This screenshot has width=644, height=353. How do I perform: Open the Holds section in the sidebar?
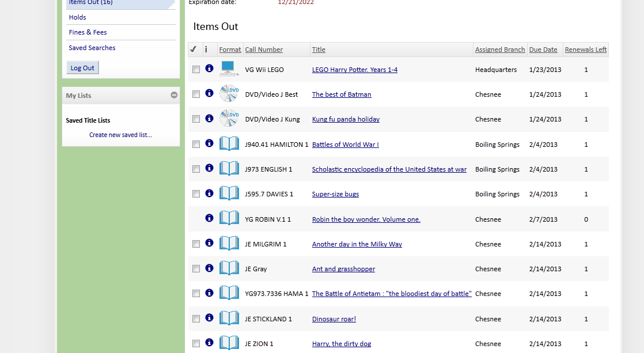(77, 17)
